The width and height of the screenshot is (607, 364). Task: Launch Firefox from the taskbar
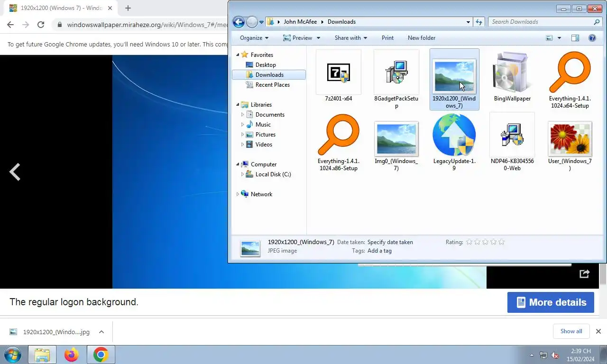click(x=72, y=355)
